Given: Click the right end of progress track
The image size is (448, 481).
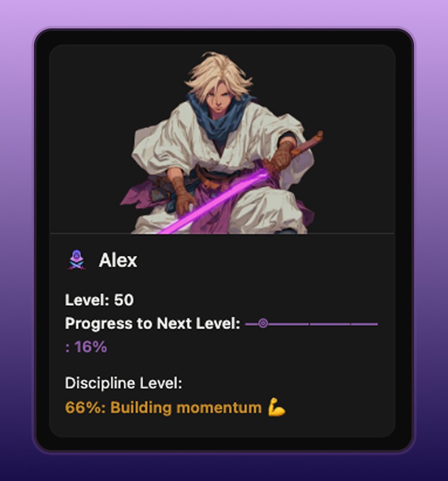Looking at the screenshot, I should click(x=376, y=324).
